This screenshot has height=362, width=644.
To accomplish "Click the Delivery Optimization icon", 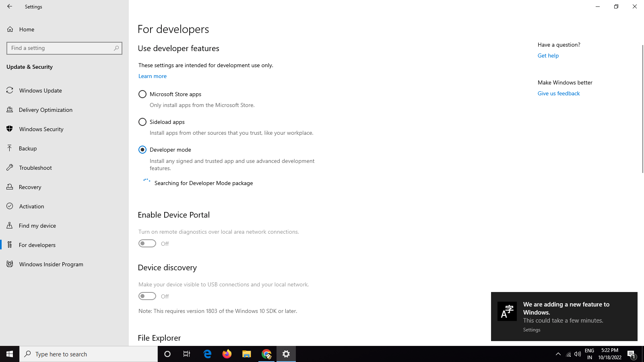I will point(10,110).
